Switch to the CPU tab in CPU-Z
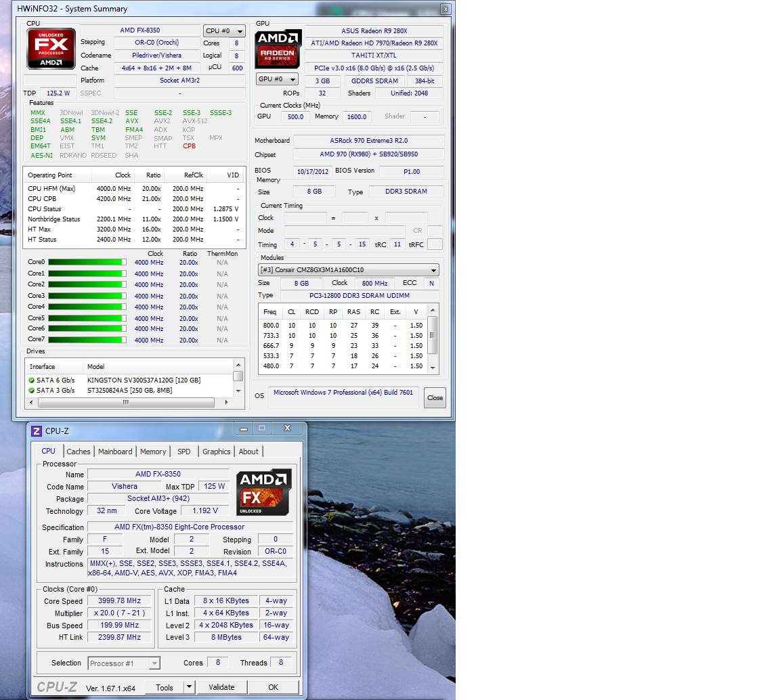 pyautogui.click(x=48, y=451)
